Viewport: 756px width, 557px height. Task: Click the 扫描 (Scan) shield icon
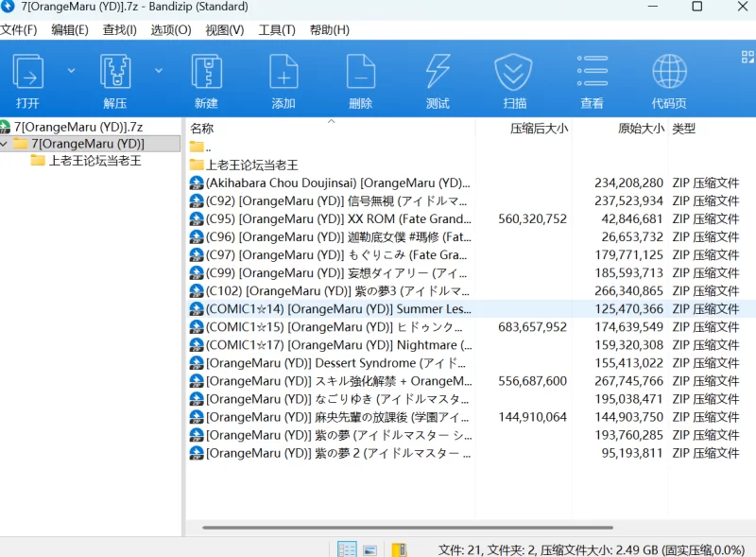coord(515,80)
